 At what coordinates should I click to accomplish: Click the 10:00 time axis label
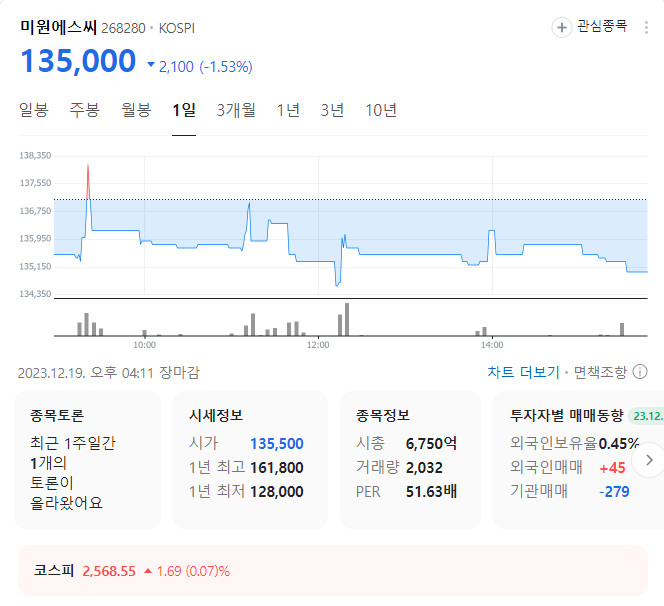[x=144, y=345]
